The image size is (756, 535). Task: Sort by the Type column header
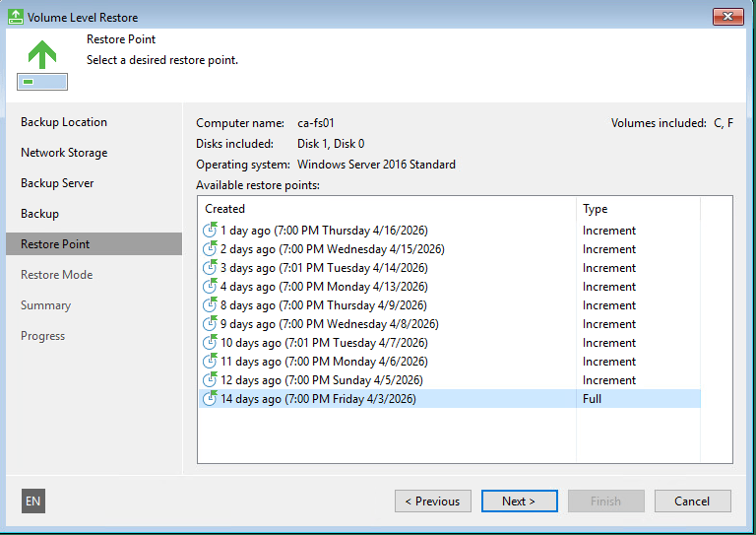(638, 209)
